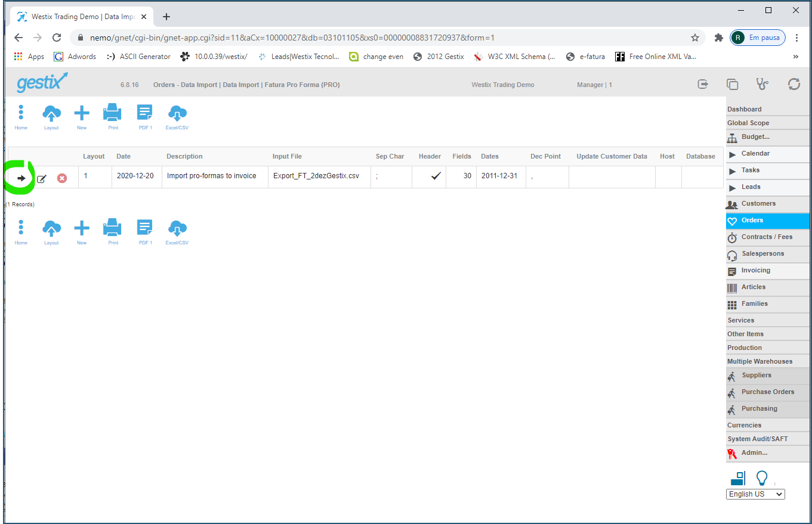Toggle the Header checkmark in table row

coord(436,176)
